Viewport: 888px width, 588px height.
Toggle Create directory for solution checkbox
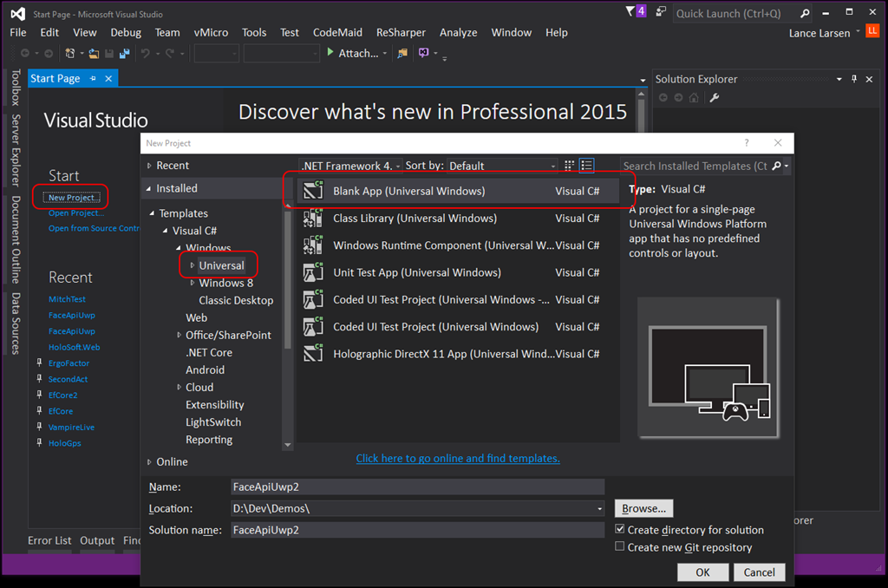pos(620,529)
